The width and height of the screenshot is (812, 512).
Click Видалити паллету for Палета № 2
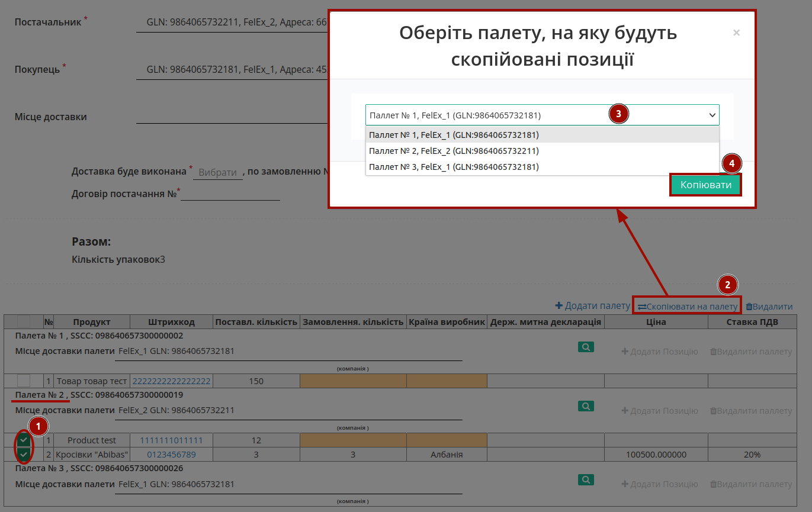[751, 411]
